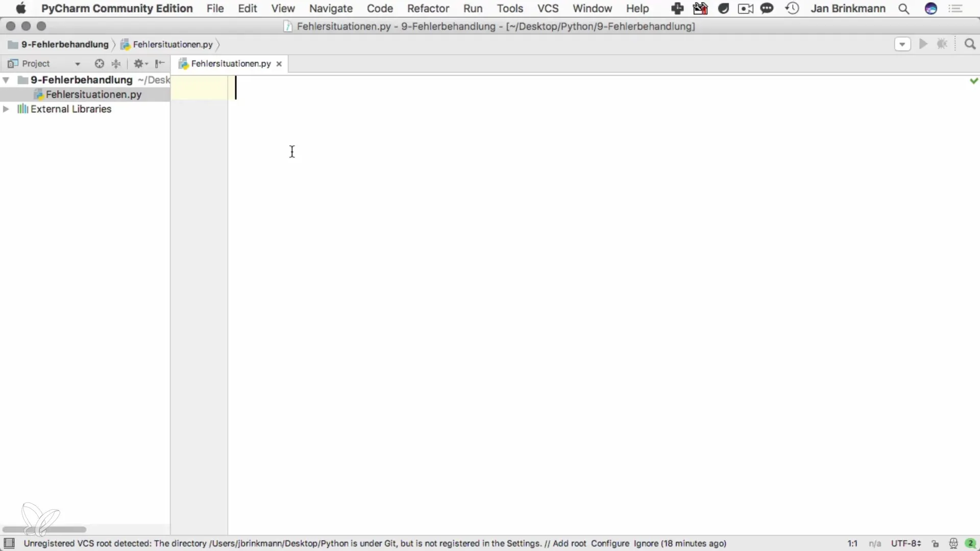Open the VCS menu
The width and height of the screenshot is (980, 551).
[x=548, y=9]
